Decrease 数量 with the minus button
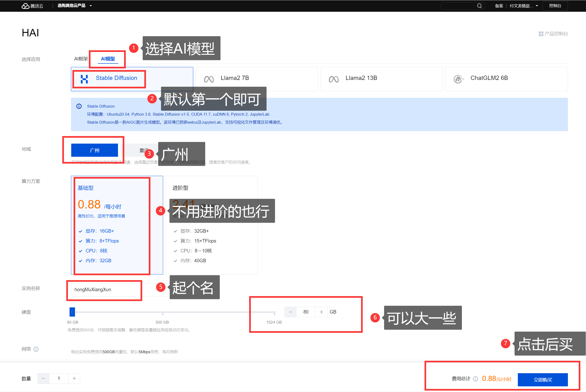586x392 pixels. click(43, 378)
